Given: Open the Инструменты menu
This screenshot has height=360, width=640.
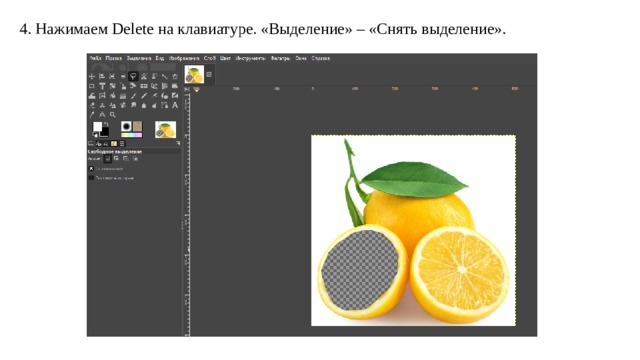Looking at the screenshot, I should point(251,58).
